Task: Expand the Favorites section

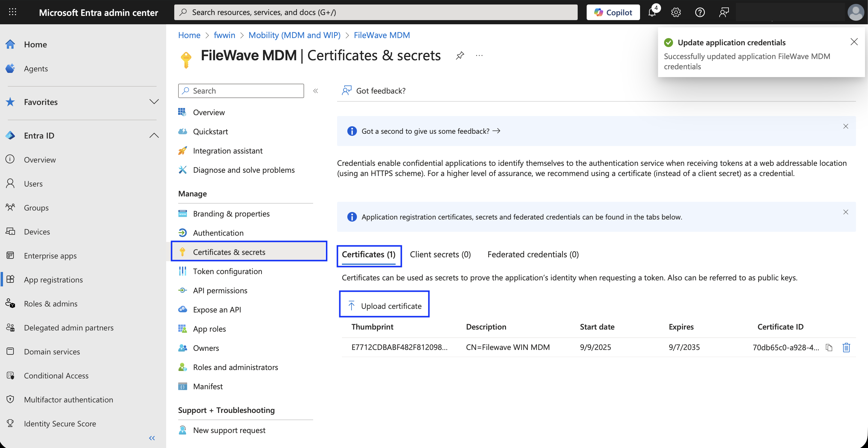Action: (154, 102)
